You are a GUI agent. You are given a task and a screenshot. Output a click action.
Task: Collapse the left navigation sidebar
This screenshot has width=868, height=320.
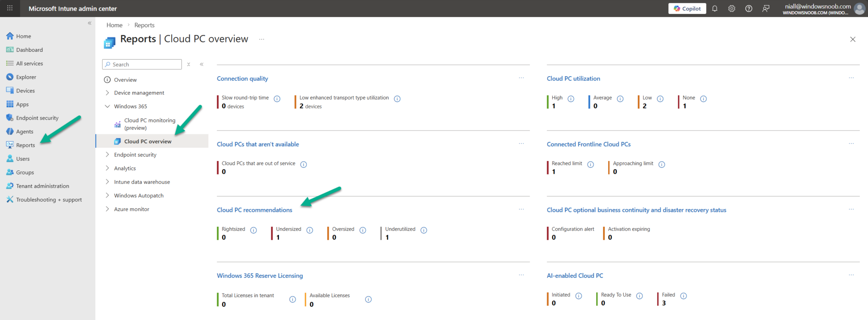pyautogui.click(x=89, y=23)
